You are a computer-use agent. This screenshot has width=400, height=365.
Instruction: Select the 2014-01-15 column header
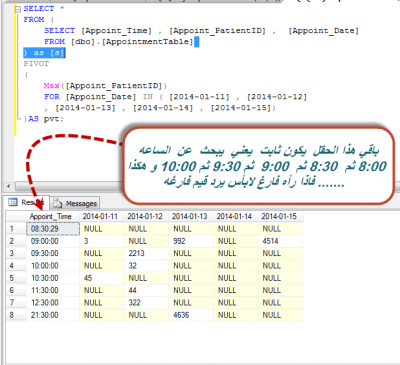[280, 217]
